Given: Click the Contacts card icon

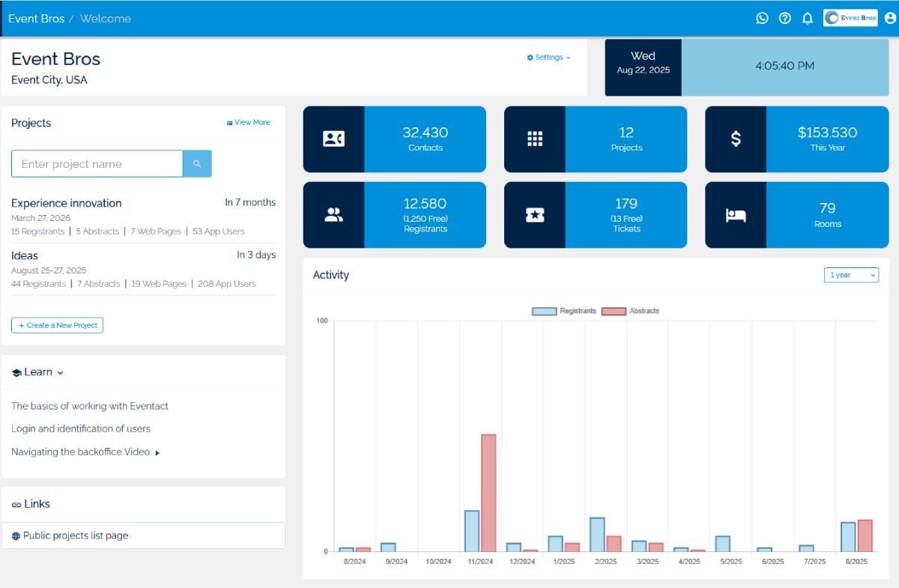Looking at the screenshot, I should tap(333, 139).
